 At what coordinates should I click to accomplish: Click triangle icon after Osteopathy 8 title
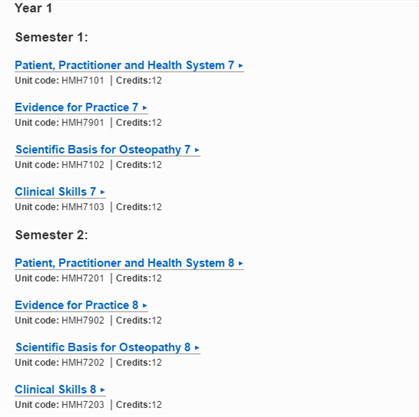pos(197,348)
